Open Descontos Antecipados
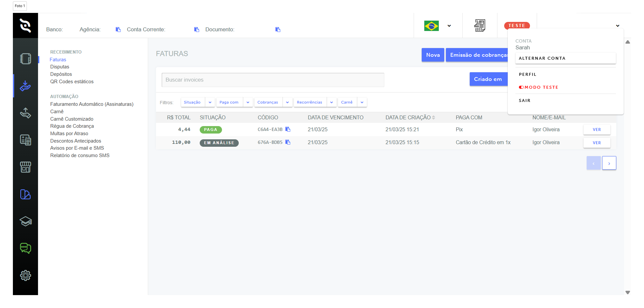644x308 pixels. pos(76,141)
